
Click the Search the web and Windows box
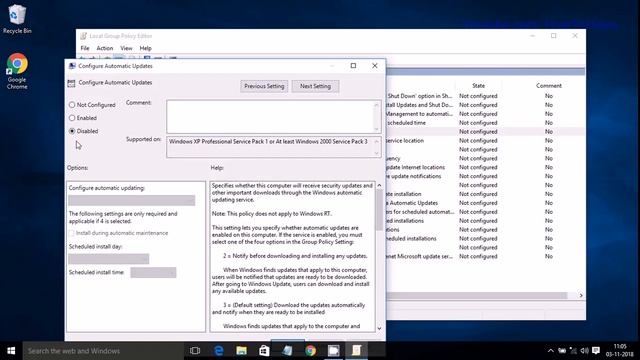(103, 351)
